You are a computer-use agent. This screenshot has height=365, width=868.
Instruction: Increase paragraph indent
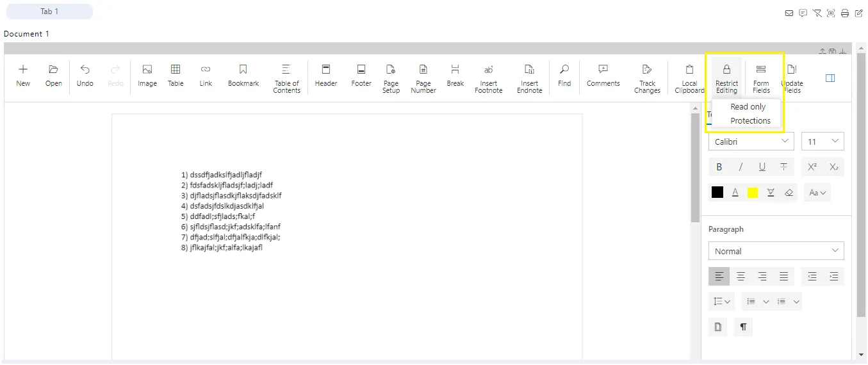coord(833,276)
